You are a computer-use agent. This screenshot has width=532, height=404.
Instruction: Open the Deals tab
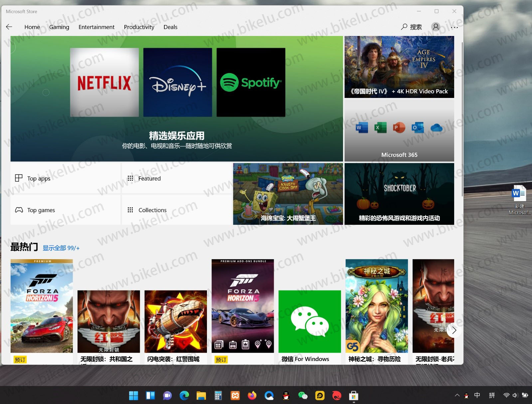tap(170, 27)
